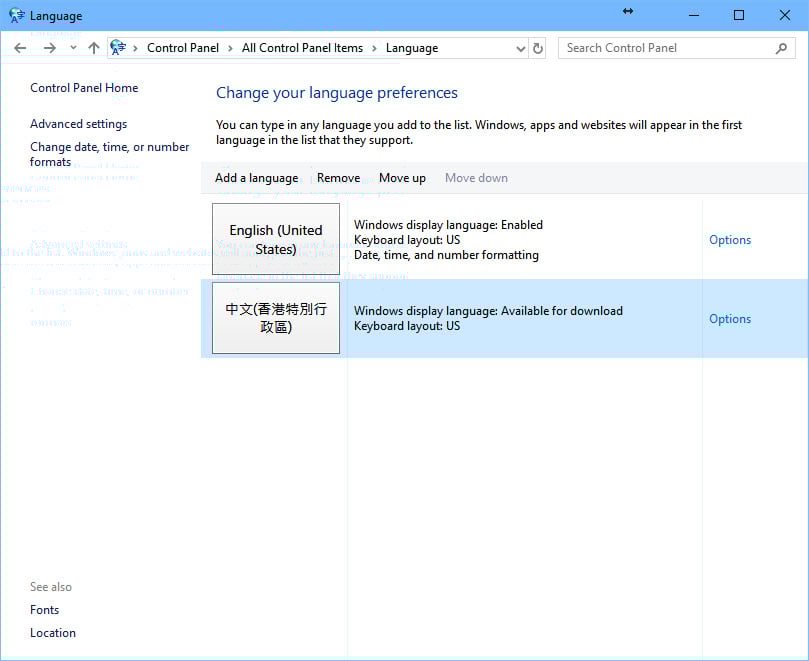Click the Forward navigation arrow
809x661 pixels.
50,48
